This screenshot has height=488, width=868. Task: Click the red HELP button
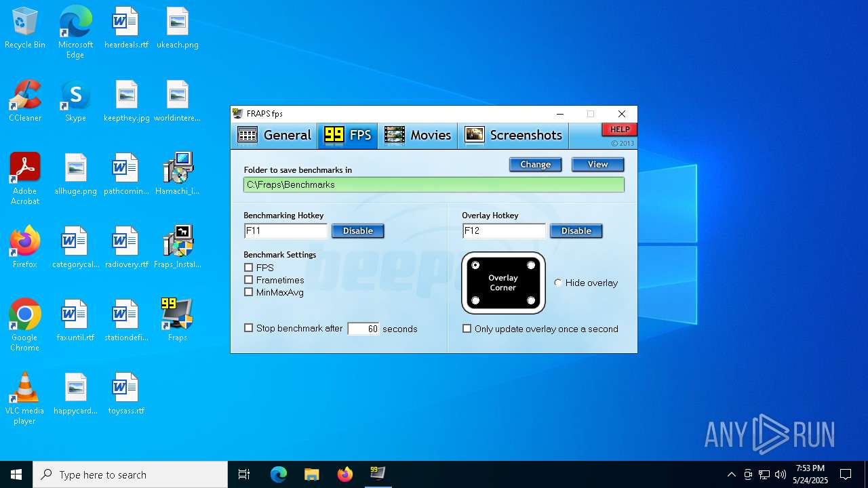pos(620,129)
